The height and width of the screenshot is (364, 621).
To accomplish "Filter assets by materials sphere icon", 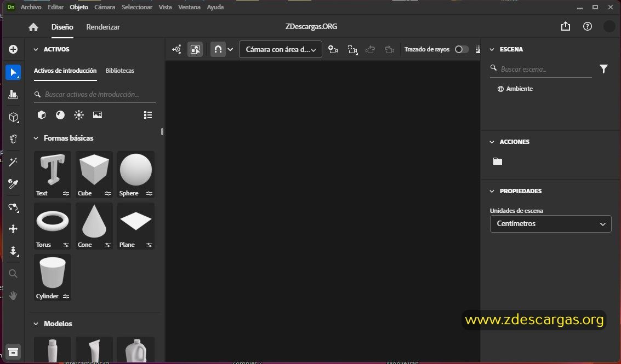I will click(60, 115).
